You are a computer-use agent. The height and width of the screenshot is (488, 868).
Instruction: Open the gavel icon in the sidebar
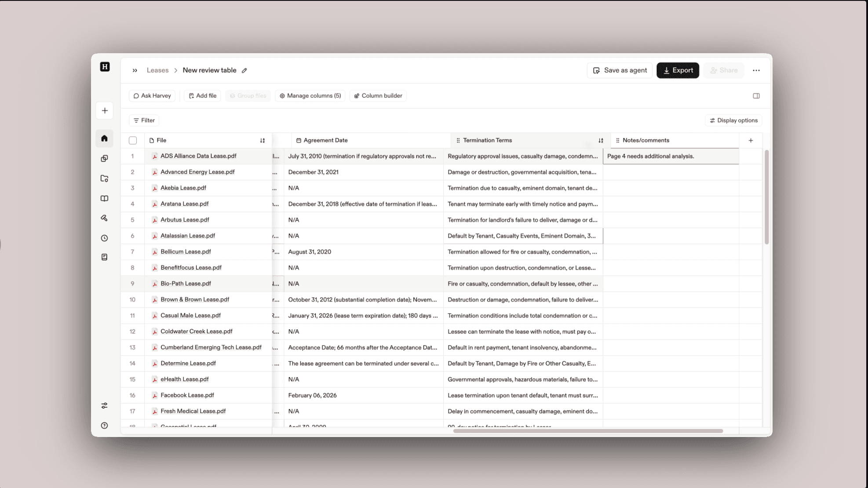[104, 218]
